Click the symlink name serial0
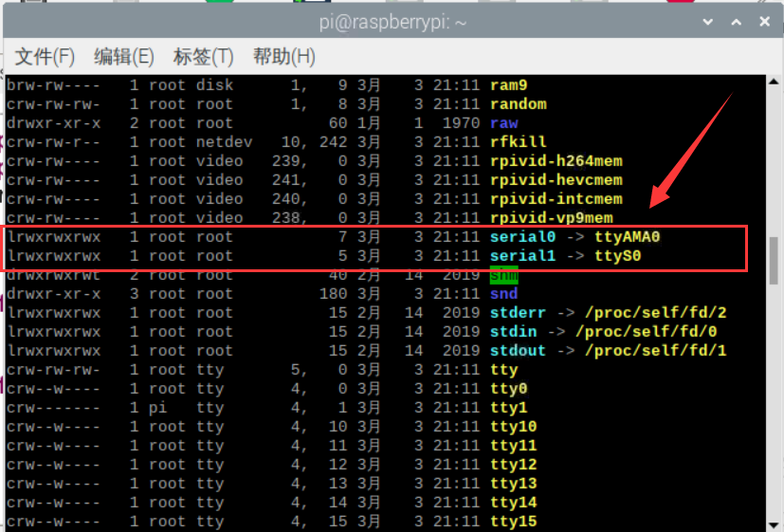Image resolution: width=784 pixels, height=532 pixels. (x=522, y=237)
